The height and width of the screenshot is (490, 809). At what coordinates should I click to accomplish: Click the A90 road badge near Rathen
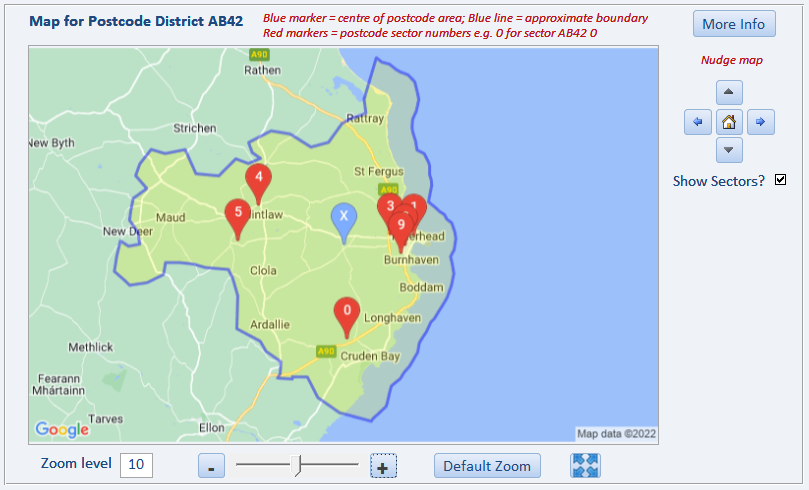pos(259,54)
